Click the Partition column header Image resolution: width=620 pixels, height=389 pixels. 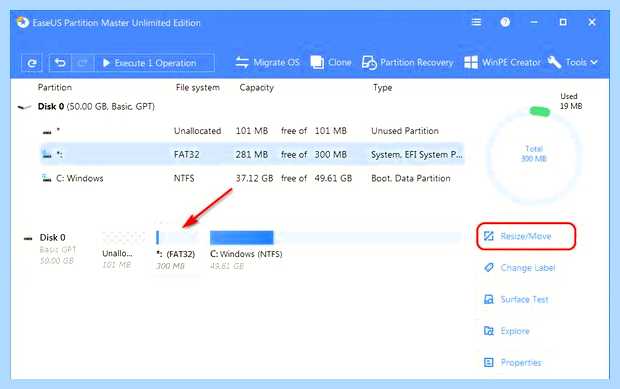tap(55, 87)
